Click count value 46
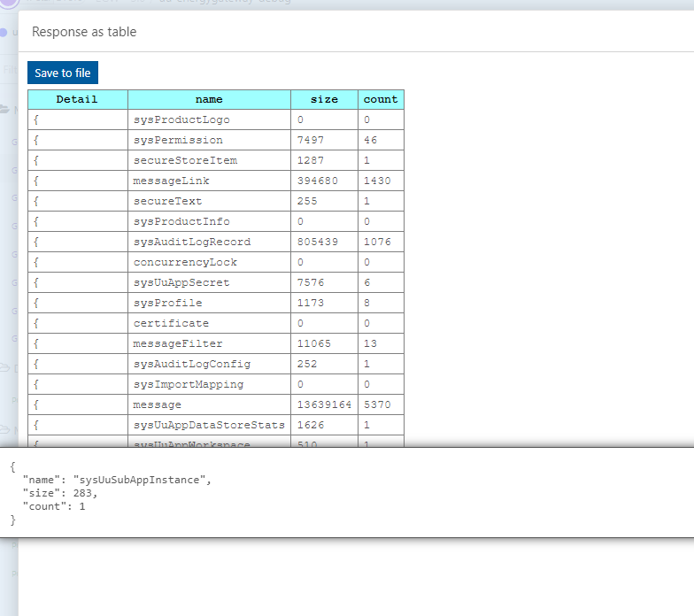 tap(370, 140)
